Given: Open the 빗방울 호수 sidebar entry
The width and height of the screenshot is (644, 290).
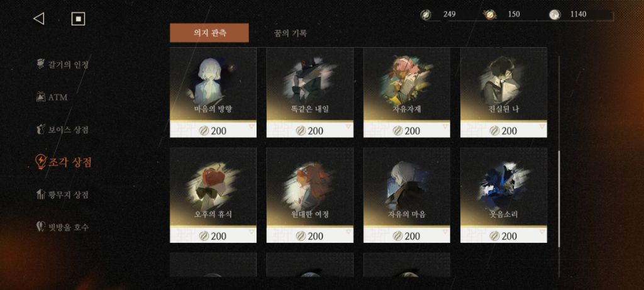Looking at the screenshot, I should 62,226.
